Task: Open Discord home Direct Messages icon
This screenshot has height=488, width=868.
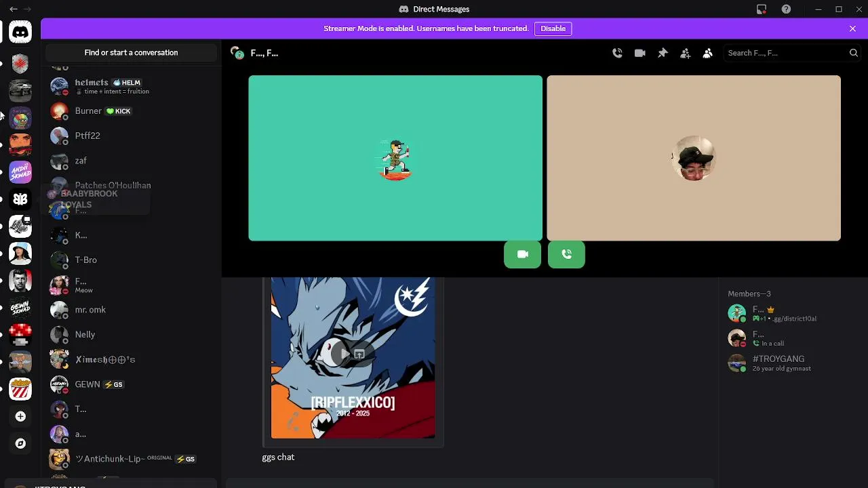Action: pyautogui.click(x=20, y=31)
